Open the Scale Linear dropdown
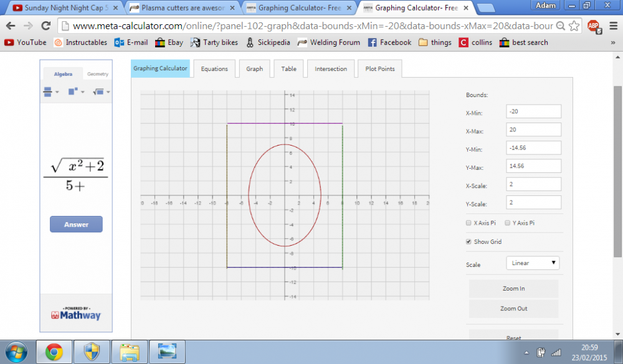Screen dimensions: 623x364 point(533,263)
